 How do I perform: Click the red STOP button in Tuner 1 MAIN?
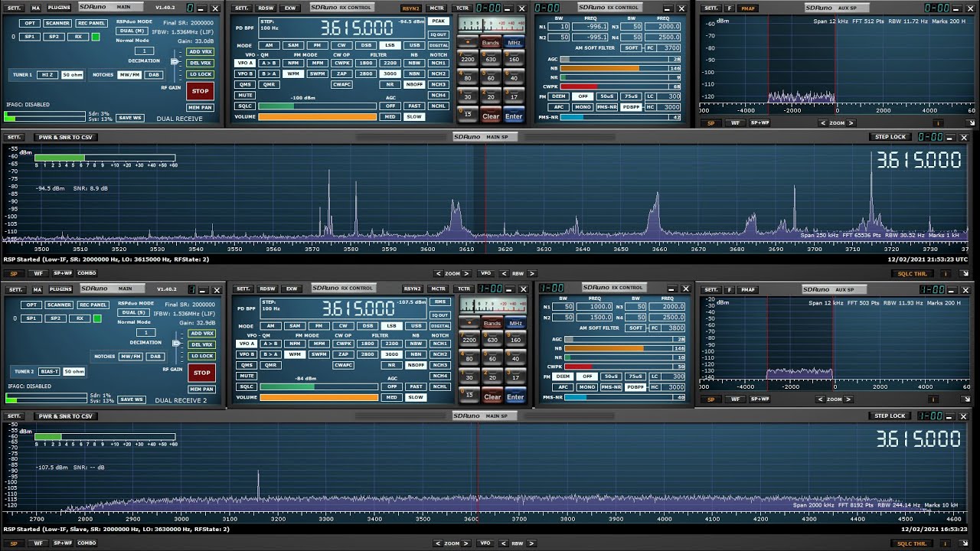(200, 91)
